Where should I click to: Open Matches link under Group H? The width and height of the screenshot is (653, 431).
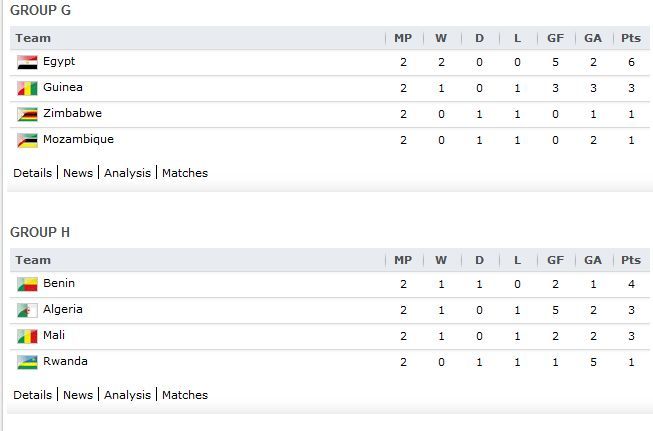185,395
